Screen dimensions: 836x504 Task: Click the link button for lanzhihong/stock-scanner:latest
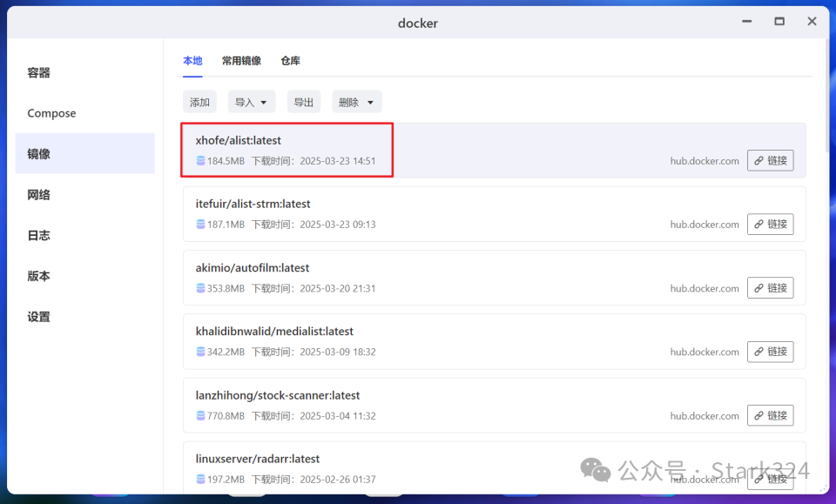pos(770,415)
